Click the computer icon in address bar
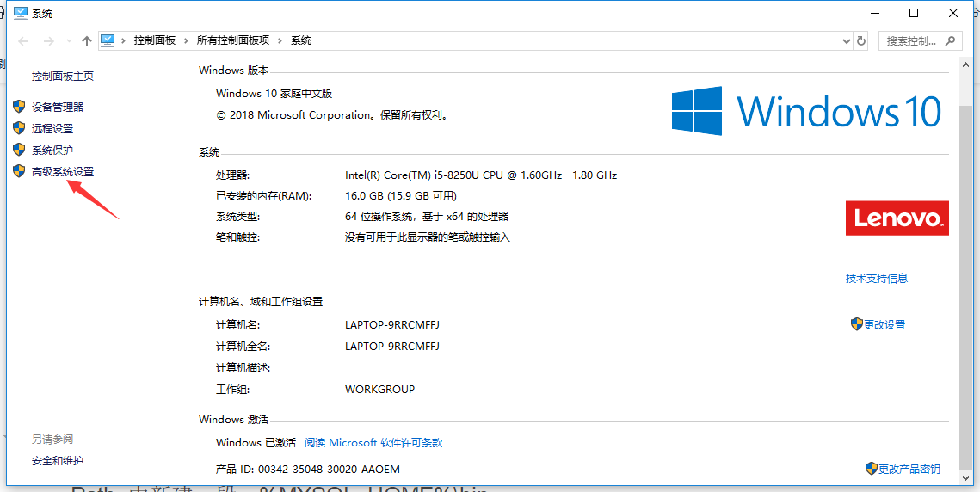Viewport: 980px width, 492px height. [108, 40]
